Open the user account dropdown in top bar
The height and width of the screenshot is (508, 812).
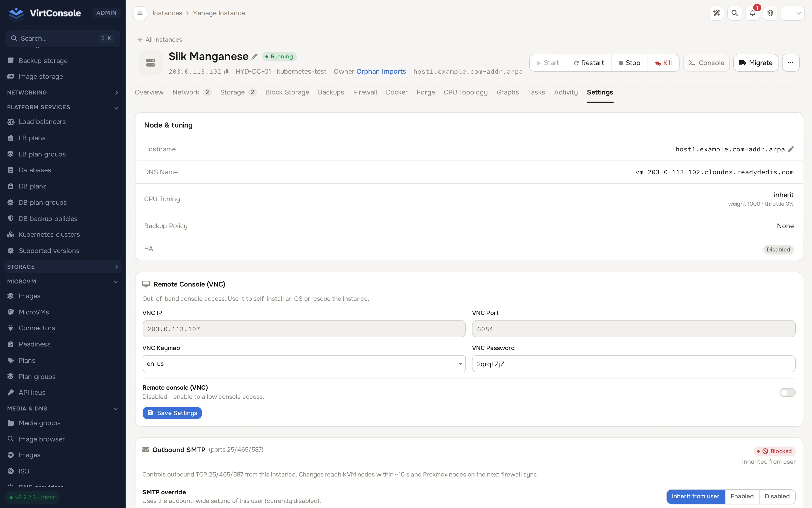pos(792,13)
